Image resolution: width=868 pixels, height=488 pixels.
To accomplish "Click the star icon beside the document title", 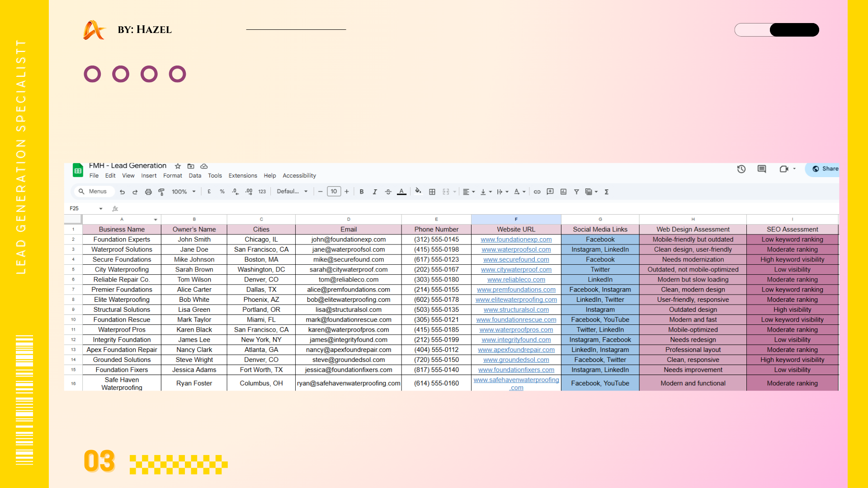I will click(178, 166).
